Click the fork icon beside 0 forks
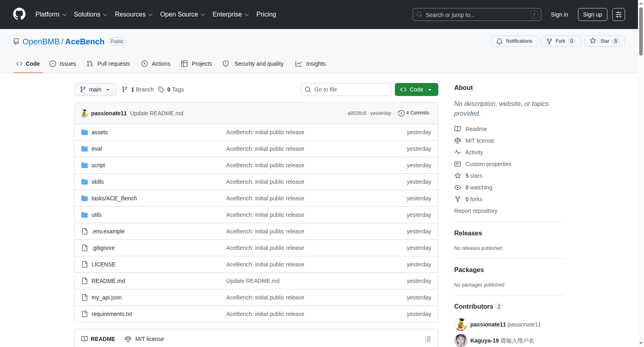This screenshot has width=644, height=347. coord(458,199)
